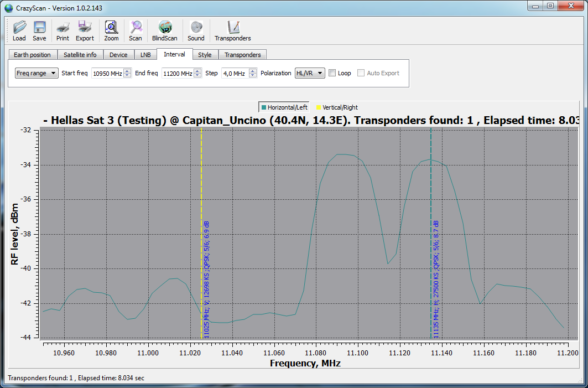Open Transponders notepad toolbar icon

tap(232, 31)
